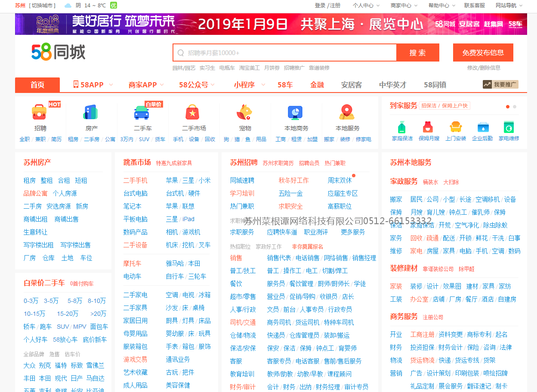This screenshot has width=537, height=392.
Task: Click the phone icon beside 58APP
Action: tap(76, 85)
